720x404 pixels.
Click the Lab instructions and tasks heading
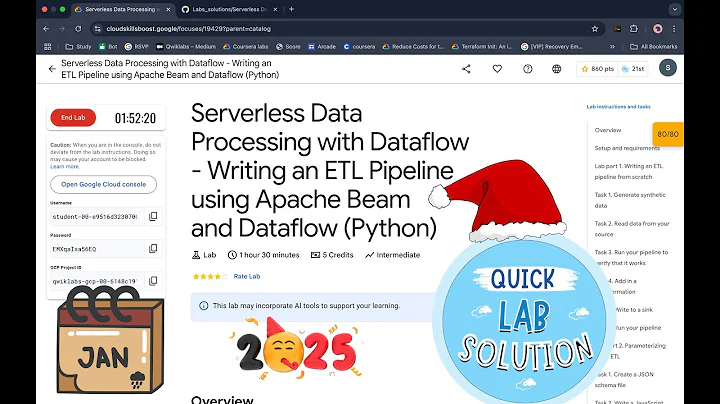(x=618, y=107)
